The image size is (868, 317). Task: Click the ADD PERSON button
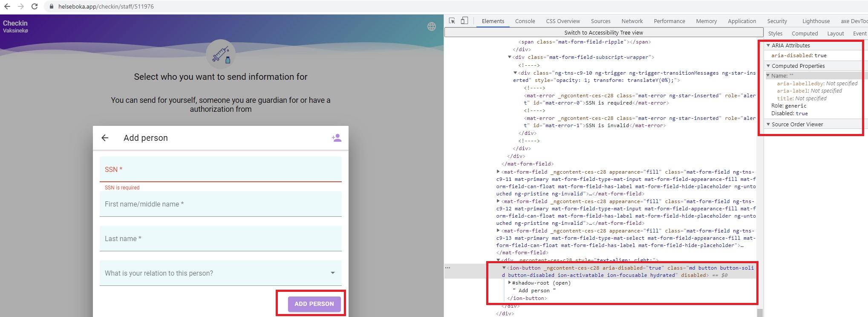(314, 304)
